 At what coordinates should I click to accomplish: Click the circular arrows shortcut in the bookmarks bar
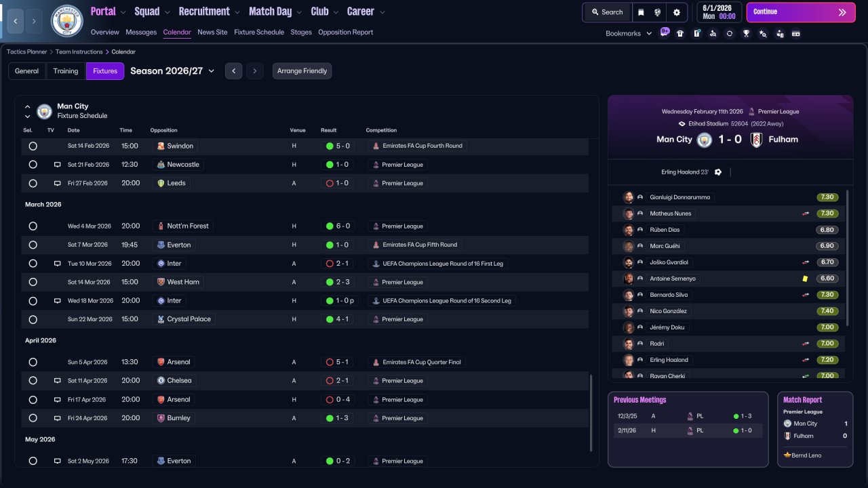pyautogui.click(x=730, y=33)
